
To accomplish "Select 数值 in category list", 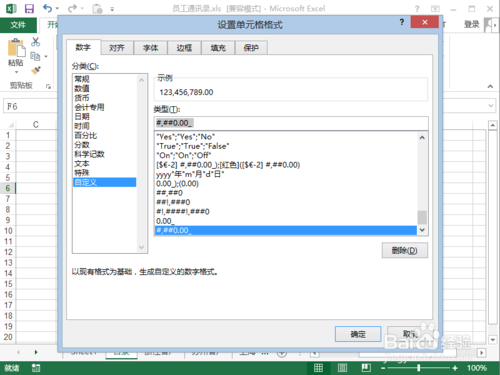I will 105,88.
